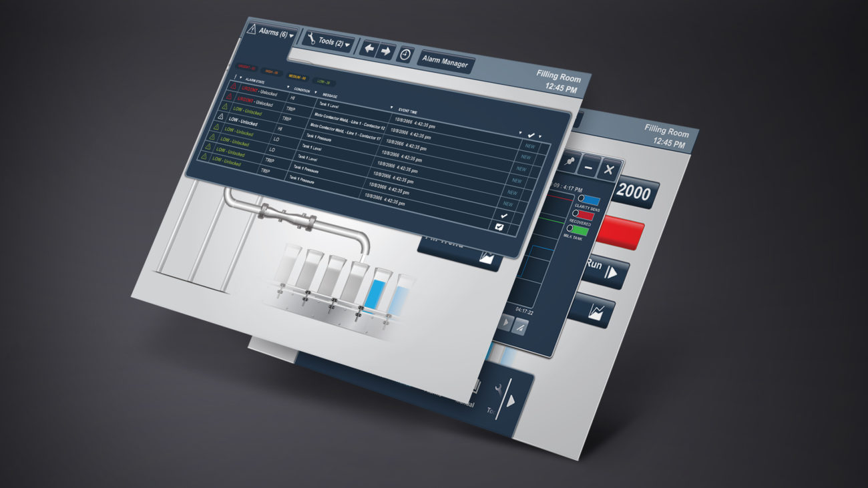Image resolution: width=868 pixels, height=488 pixels.
Task: Click the checkmark acknowledge column header
Action: coord(531,134)
